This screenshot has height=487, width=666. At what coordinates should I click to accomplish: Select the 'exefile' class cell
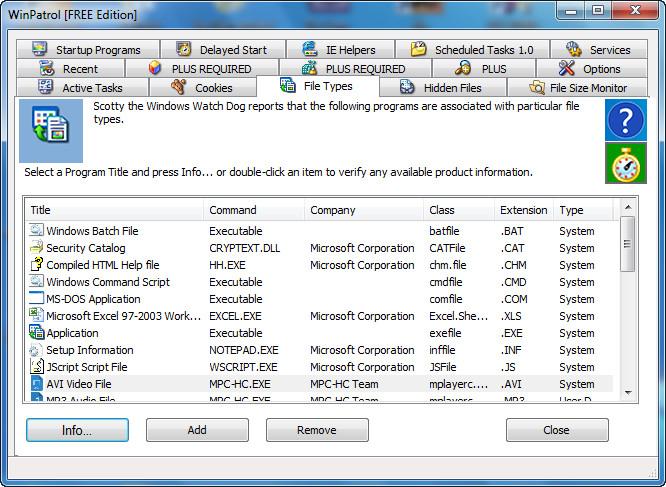click(445, 333)
